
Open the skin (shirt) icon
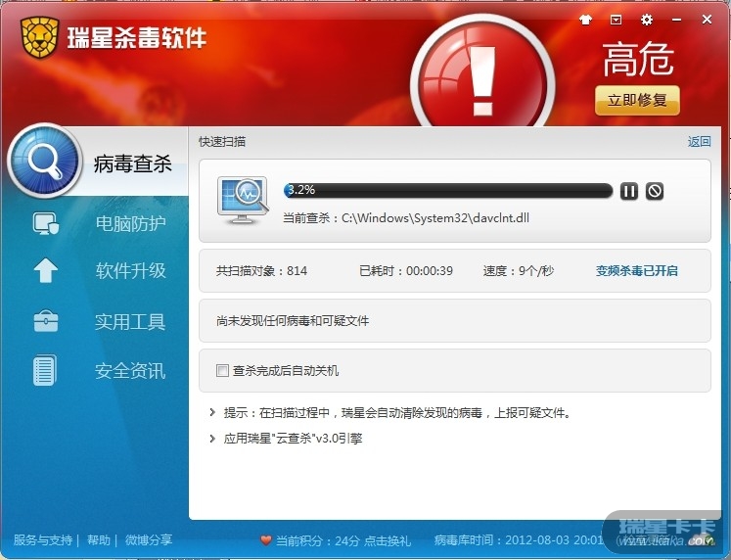(585, 20)
